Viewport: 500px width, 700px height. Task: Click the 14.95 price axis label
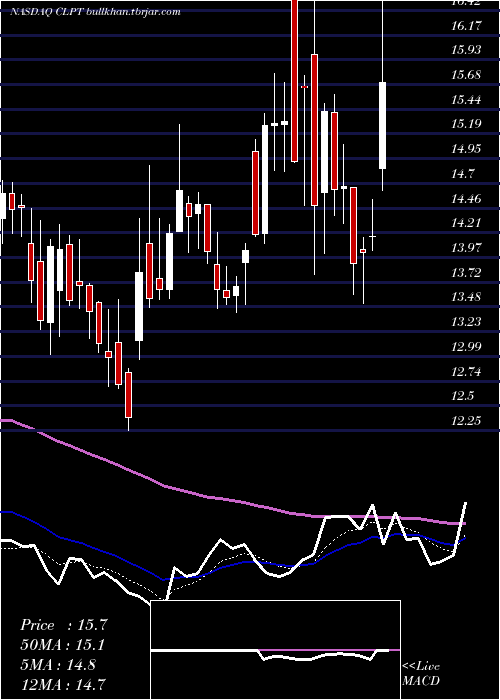click(466, 149)
